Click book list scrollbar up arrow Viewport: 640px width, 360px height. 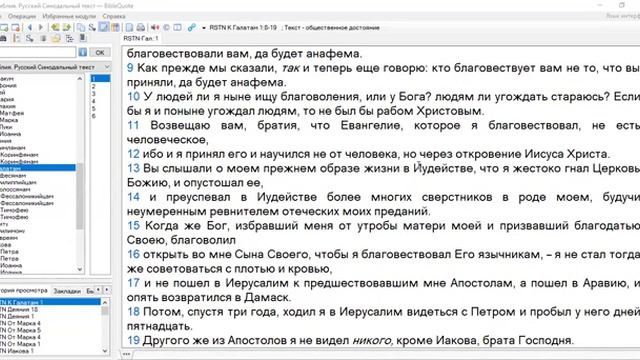pyautogui.click(x=80, y=78)
